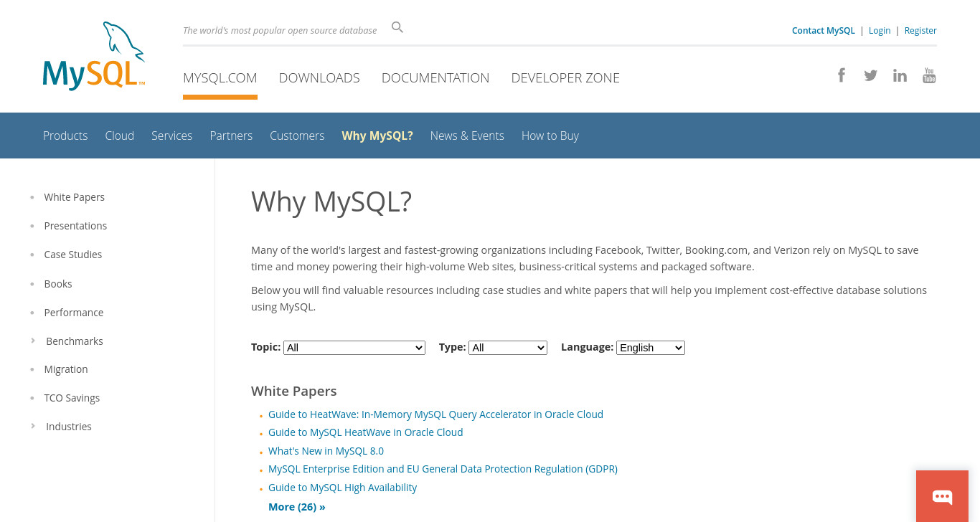
Task: Expand the Industries sidebar arrow
Action: [33, 426]
